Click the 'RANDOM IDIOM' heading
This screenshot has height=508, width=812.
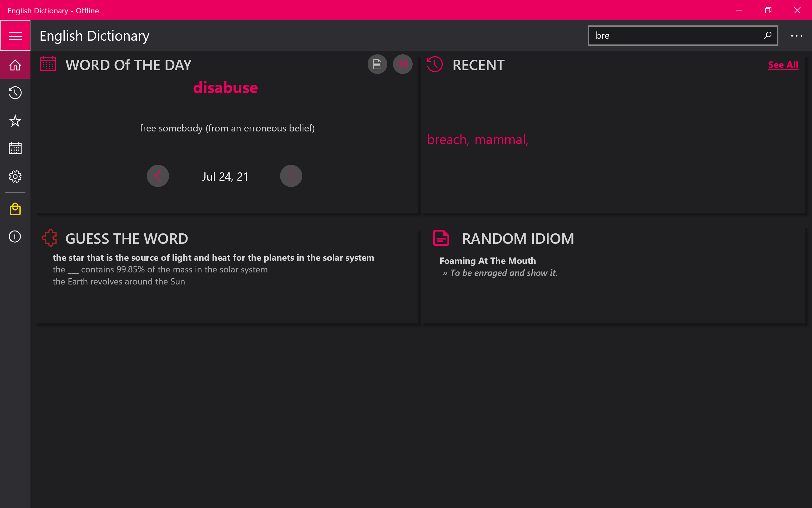(518, 239)
